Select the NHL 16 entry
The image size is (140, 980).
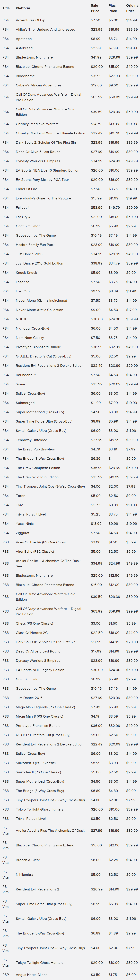21,319
